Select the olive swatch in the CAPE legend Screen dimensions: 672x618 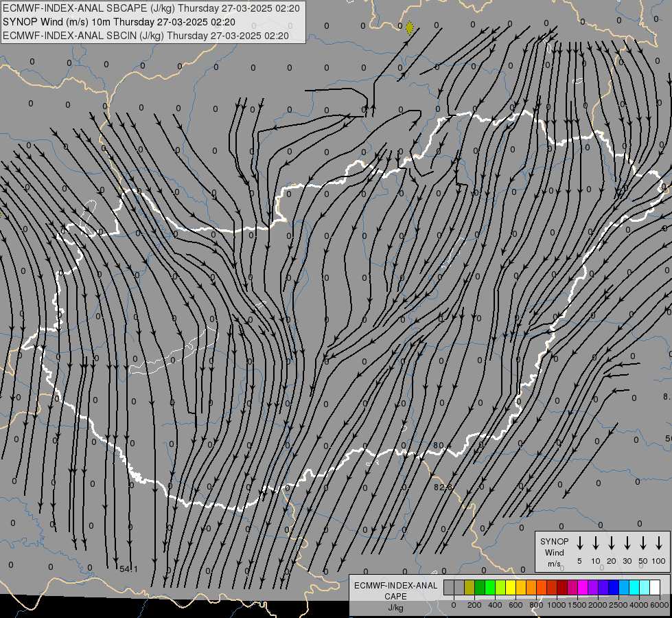[470, 588]
